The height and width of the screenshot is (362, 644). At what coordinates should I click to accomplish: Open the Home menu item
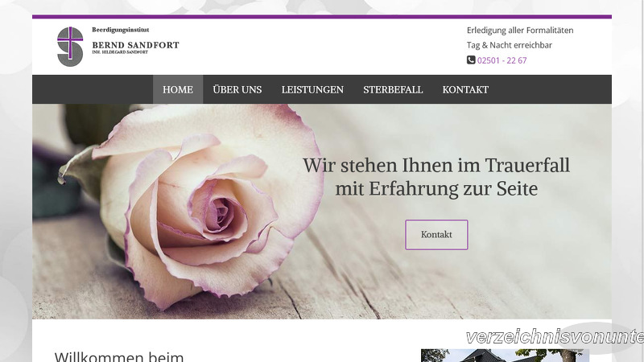177,89
